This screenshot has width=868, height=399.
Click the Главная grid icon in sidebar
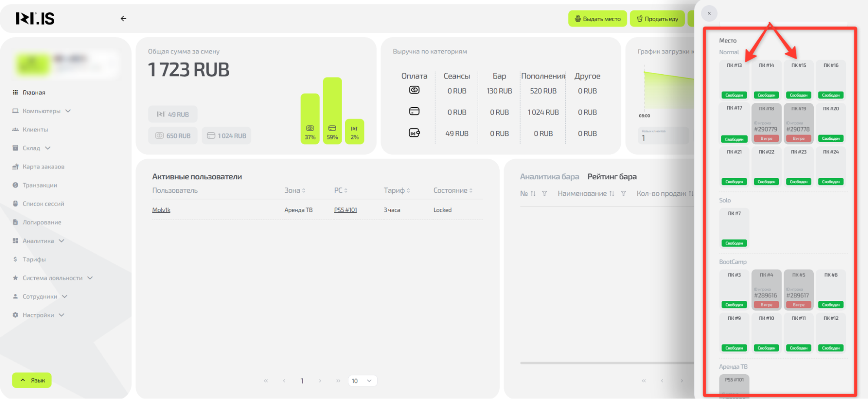coord(15,92)
